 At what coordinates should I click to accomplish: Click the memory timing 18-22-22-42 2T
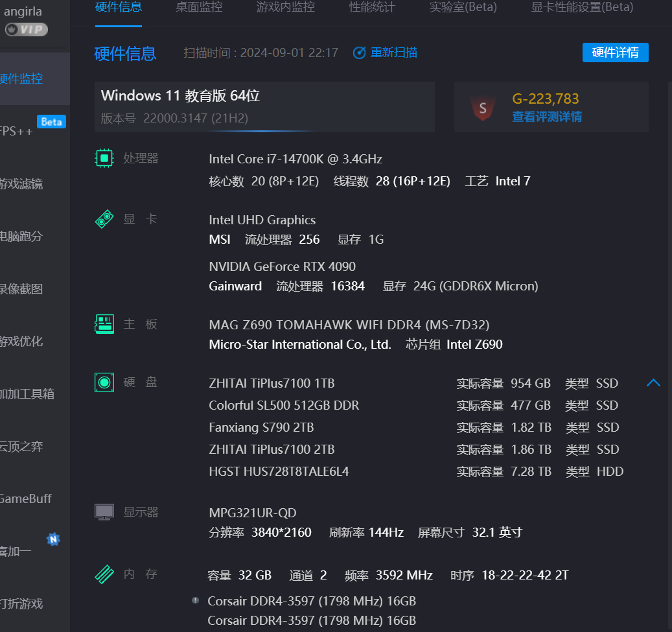(x=525, y=575)
